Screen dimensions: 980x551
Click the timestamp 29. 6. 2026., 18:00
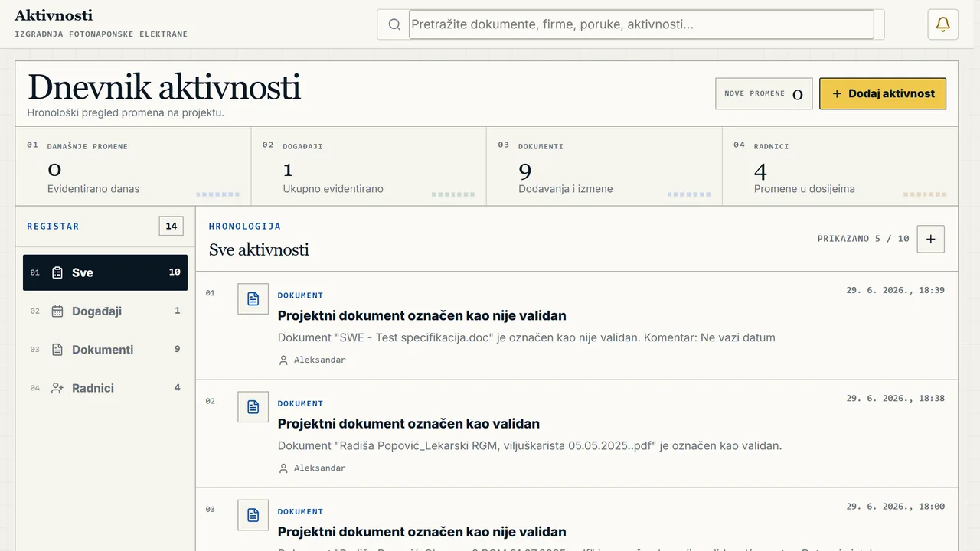coord(895,506)
